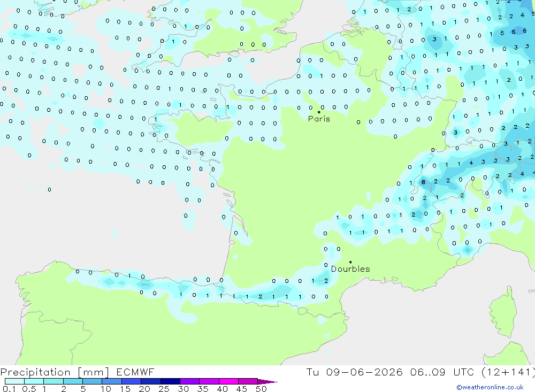Click the '06..09 UTC' time range
Screen dimensions: 535x392
[442, 372]
